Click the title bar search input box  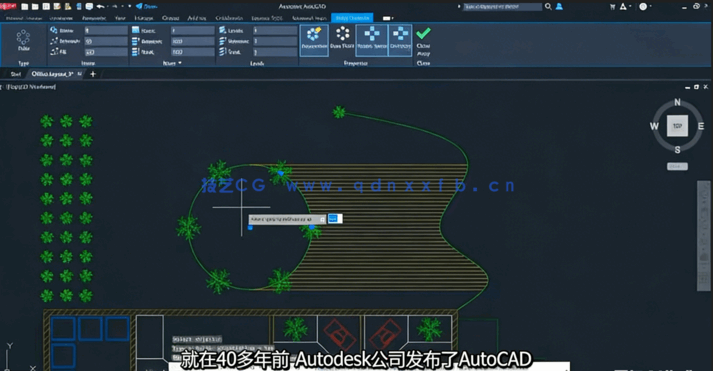coord(502,6)
